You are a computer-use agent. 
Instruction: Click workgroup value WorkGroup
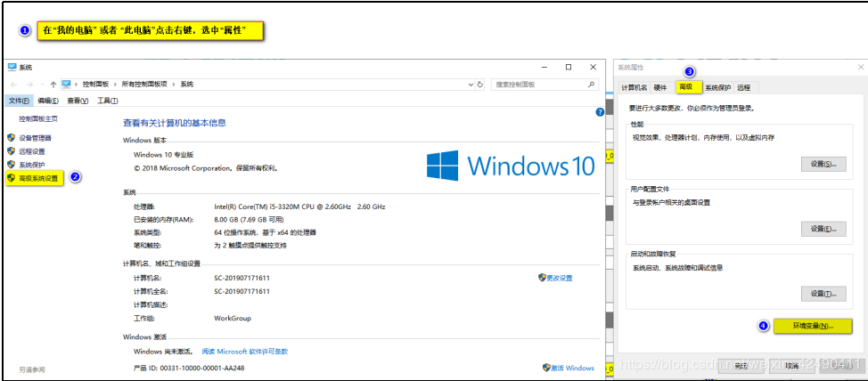(x=233, y=319)
